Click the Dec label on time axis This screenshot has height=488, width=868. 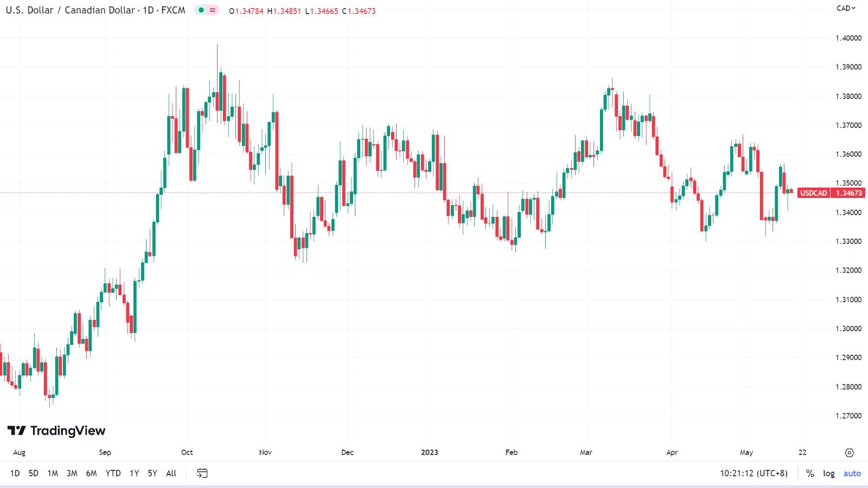(347, 453)
